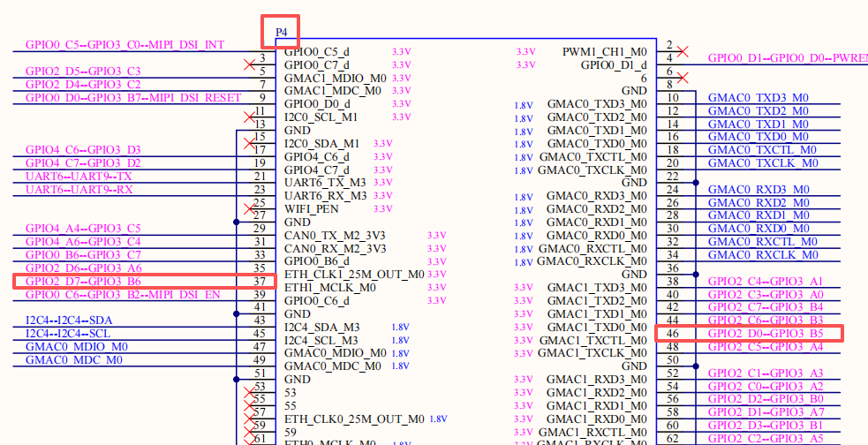Click the junction dot at pin 27

click(237, 222)
